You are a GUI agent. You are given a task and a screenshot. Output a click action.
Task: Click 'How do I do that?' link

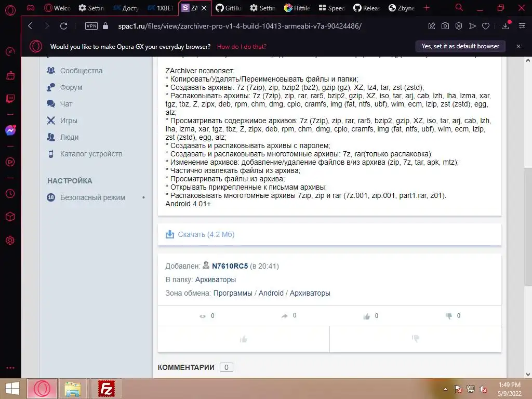[242, 47]
